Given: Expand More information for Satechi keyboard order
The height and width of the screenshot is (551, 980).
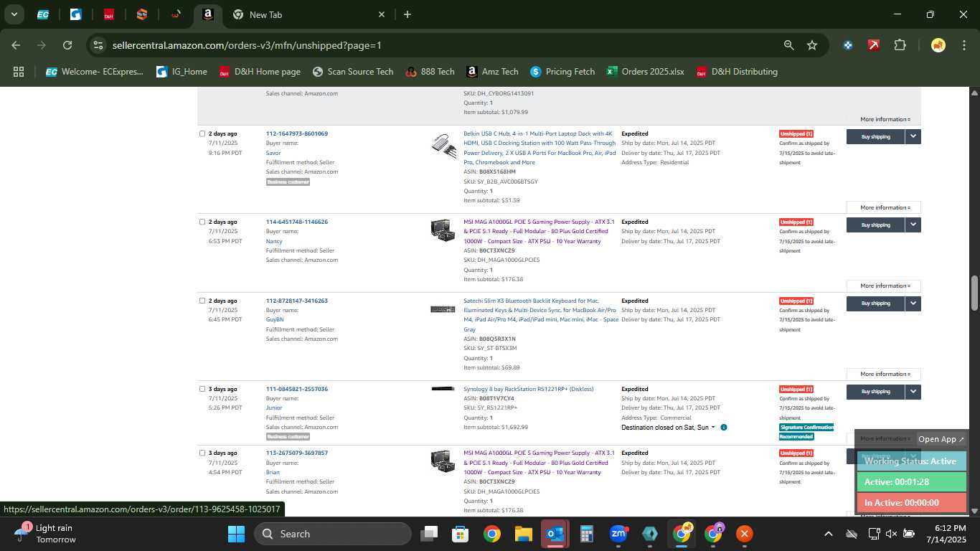Looking at the screenshot, I should click(884, 374).
